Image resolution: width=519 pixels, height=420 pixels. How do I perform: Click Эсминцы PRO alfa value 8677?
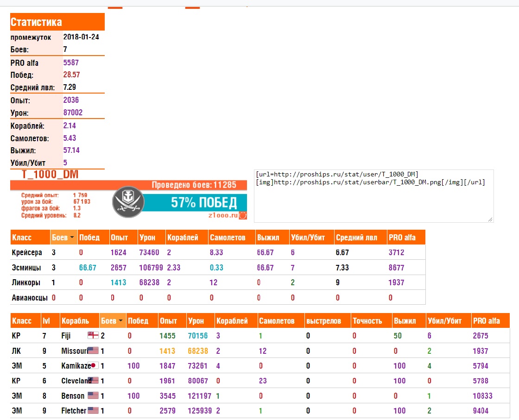tap(396, 268)
